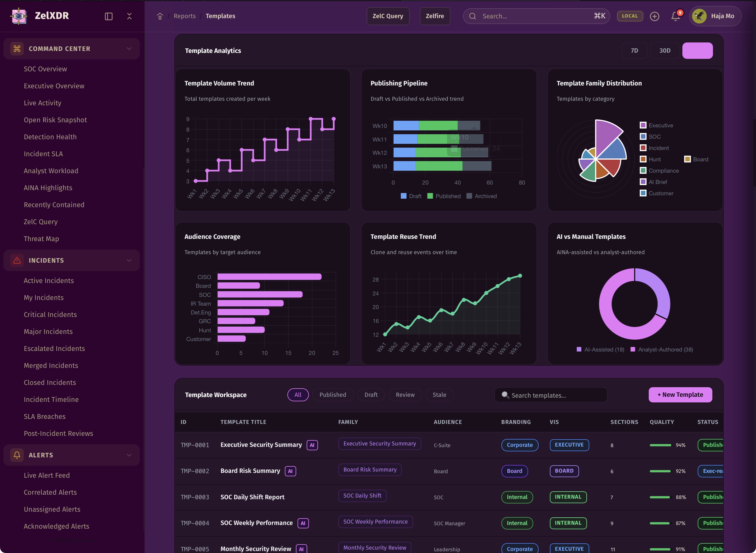Collapse the Incidents section chevron
Image resolution: width=756 pixels, height=553 pixels.
point(129,260)
